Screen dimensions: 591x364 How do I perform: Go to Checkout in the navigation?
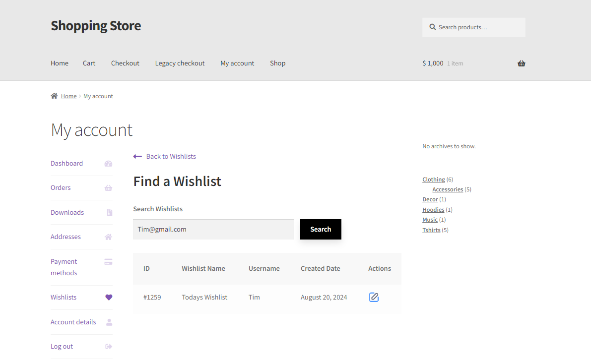[125, 63]
